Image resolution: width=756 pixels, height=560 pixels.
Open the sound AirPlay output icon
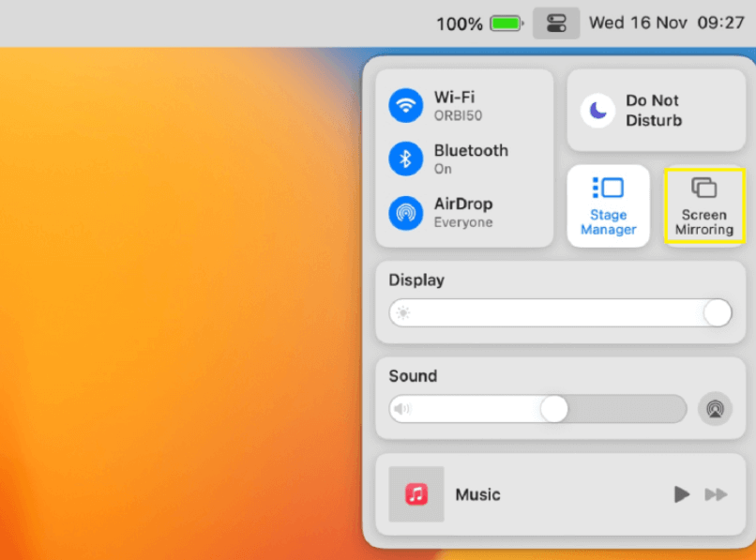tap(715, 409)
